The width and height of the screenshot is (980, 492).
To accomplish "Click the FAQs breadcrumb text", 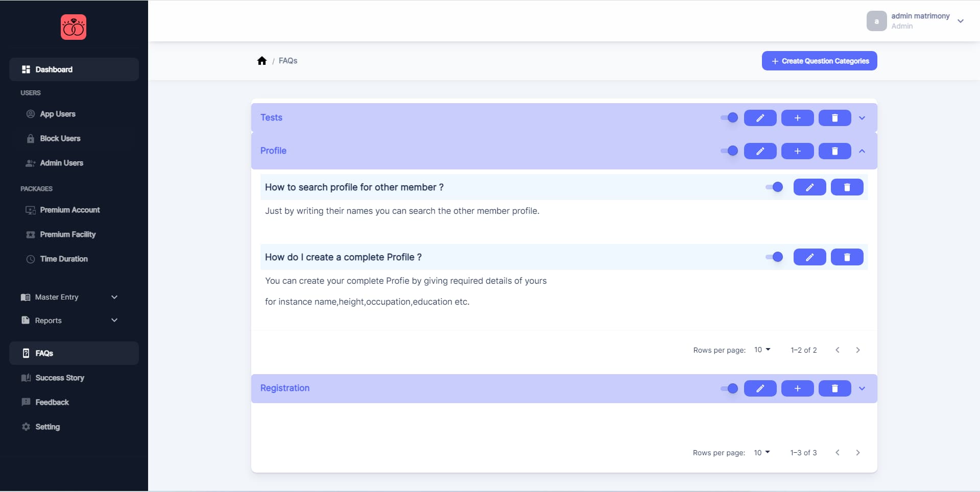I will 288,61.
